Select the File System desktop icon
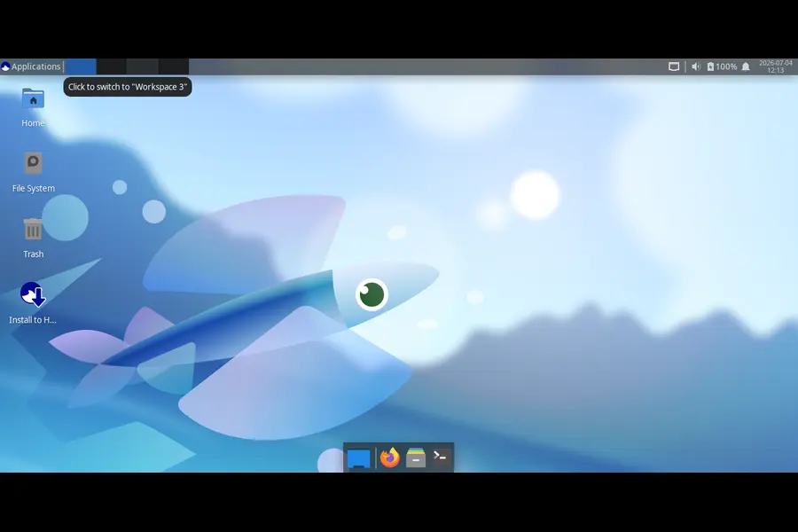This screenshot has height=532, width=798. tap(33, 173)
